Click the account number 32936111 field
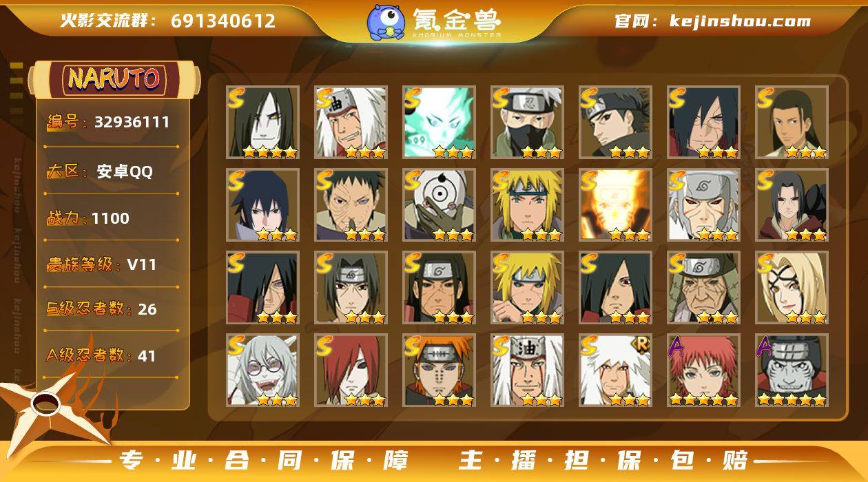 (107, 123)
